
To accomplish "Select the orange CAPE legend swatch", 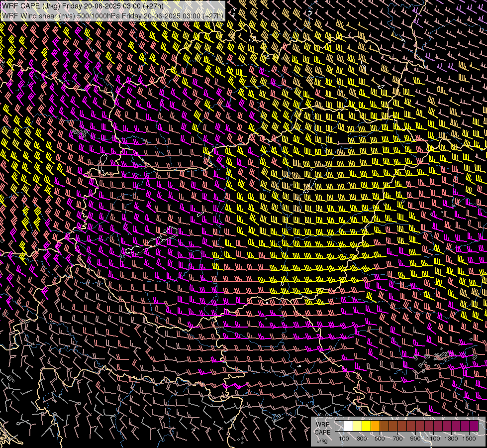I will 375,426.
